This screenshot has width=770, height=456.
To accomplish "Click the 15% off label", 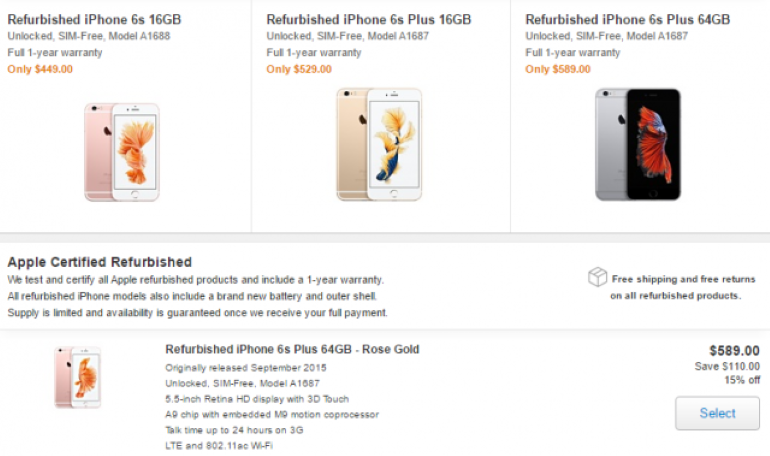I will click(741, 381).
